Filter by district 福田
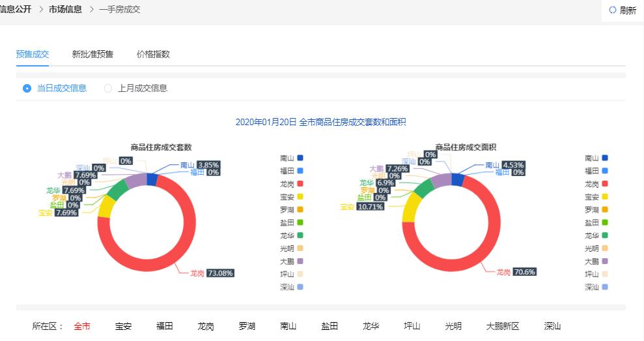 (x=164, y=326)
